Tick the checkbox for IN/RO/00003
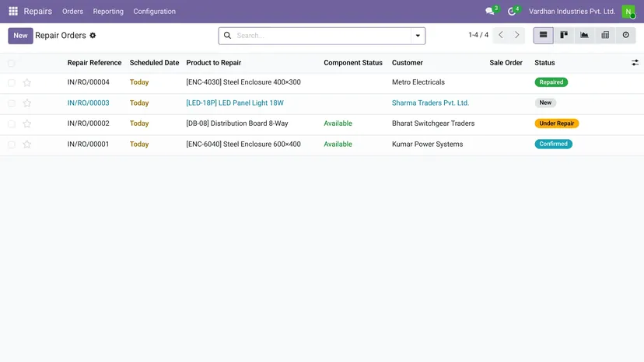This screenshot has height=362, width=644. pyautogui.click(x=12, y=103)
